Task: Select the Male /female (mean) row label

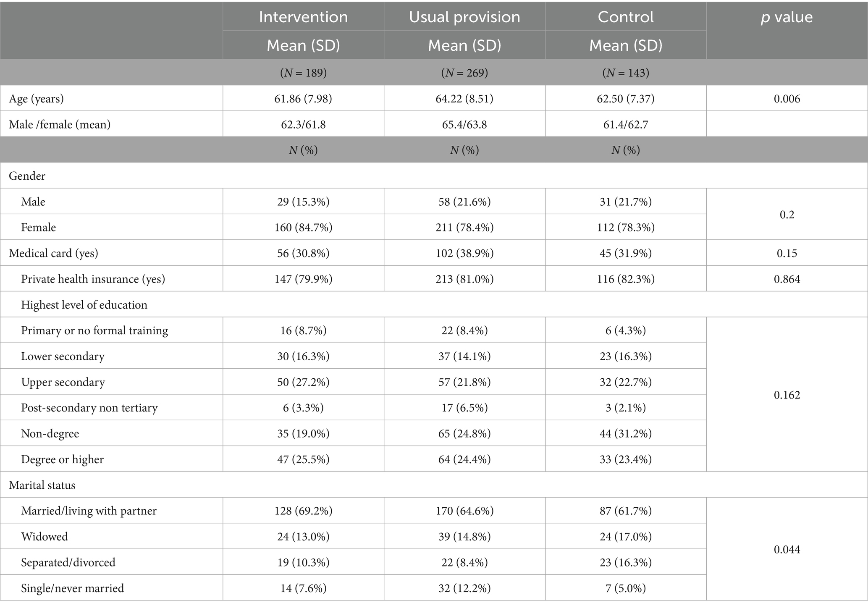Action: [x=60, y=124]
